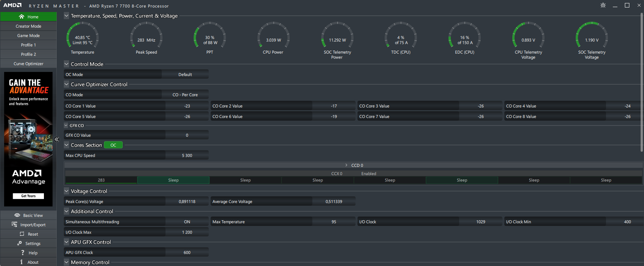
Task: Click the highlighted second core Sleep bar
Action: pos(173,180)
